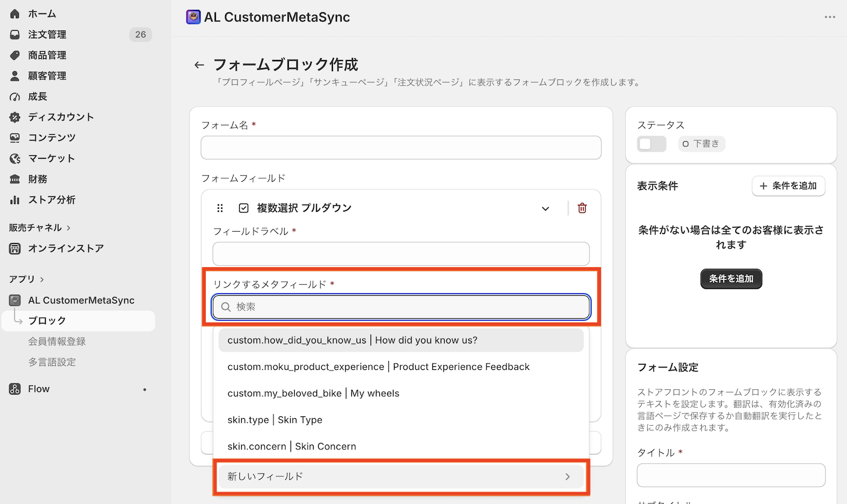Click the products tag icon

15,55
